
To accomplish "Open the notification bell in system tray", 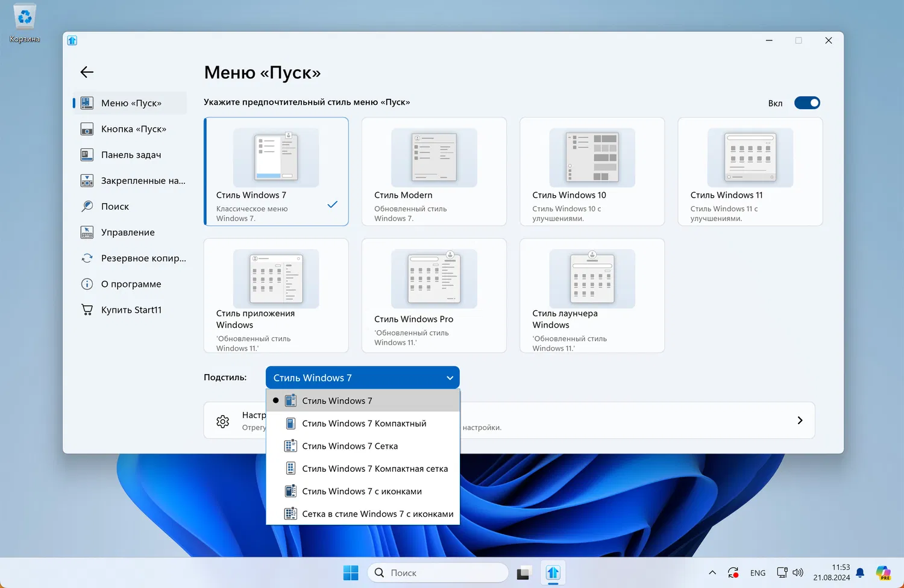I will (x=860, y=573).
